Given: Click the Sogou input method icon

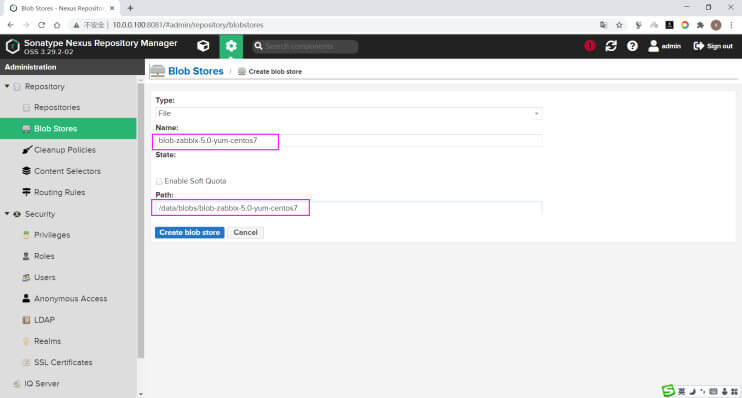Looking at the screenshot, I should [x=668, y=391].
